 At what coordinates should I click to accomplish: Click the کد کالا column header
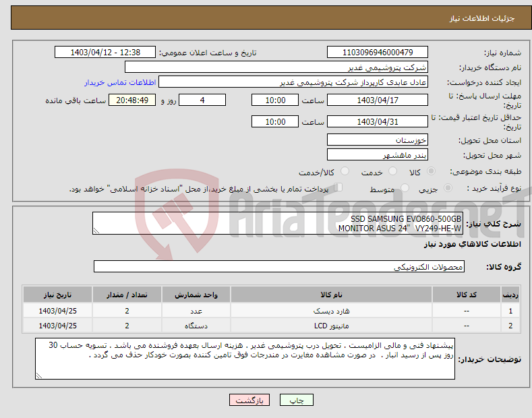[466, 295]
